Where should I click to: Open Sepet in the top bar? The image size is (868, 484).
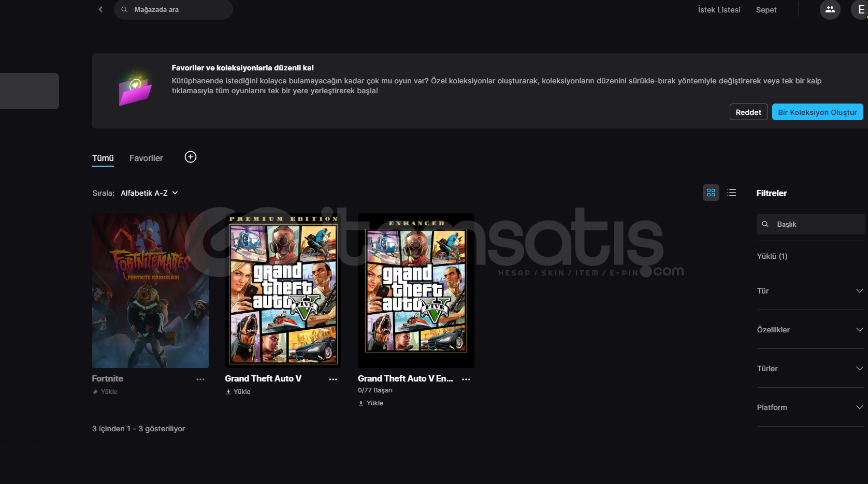point(766,10)
